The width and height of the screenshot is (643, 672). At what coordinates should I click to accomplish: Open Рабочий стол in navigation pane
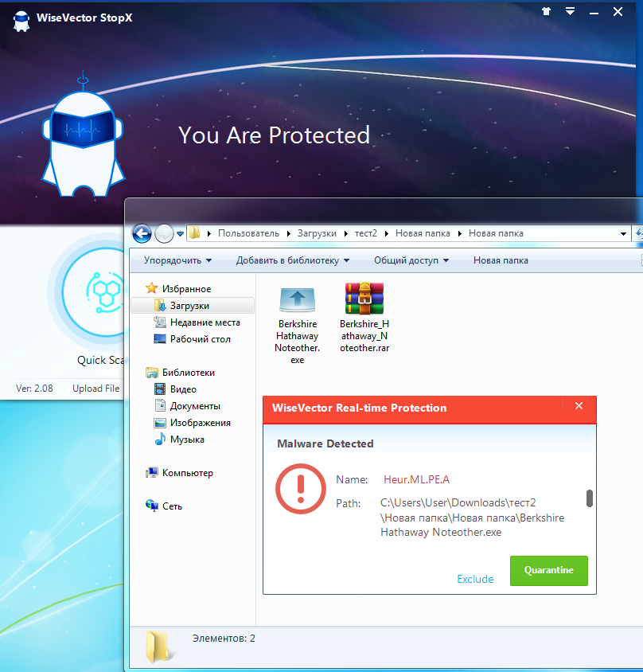[x=200, y=339]
